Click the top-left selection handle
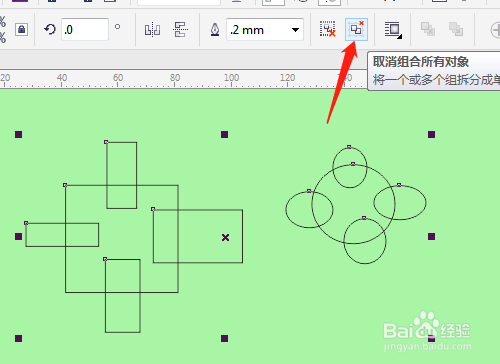 click(x=19, y=135)
